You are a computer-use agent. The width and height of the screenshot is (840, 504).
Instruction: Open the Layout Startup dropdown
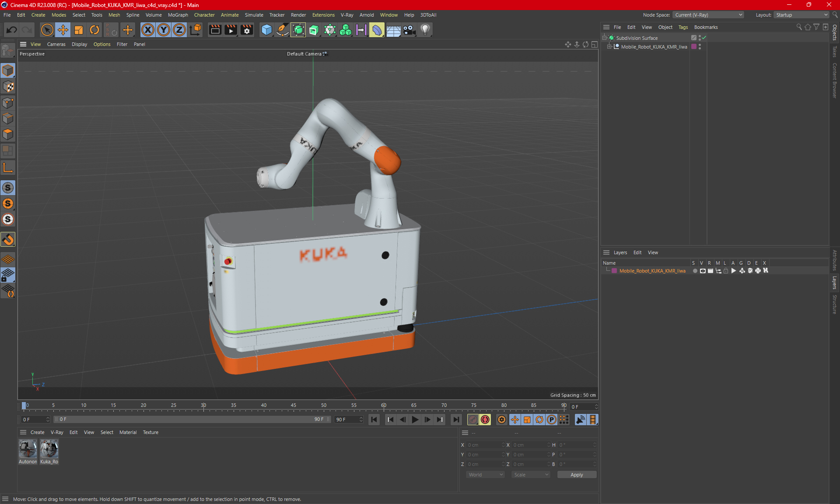click(801, 15)
